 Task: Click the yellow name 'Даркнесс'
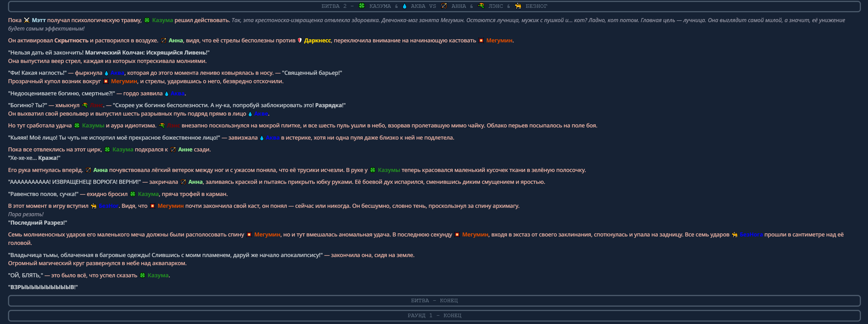tap(317, 40)
